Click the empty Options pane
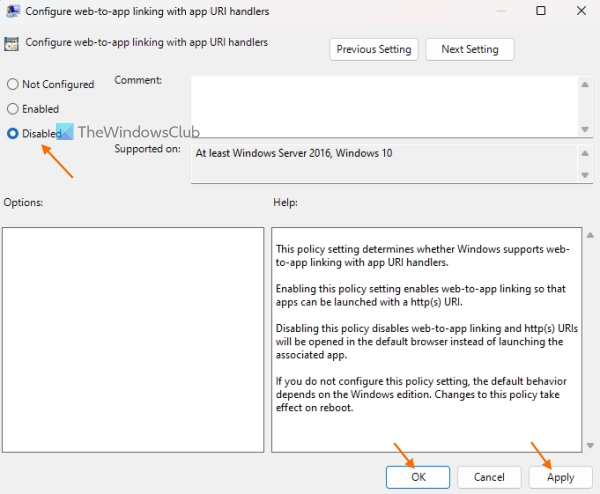The height and width of the screenshot is (494, 600). click(133, 340)
